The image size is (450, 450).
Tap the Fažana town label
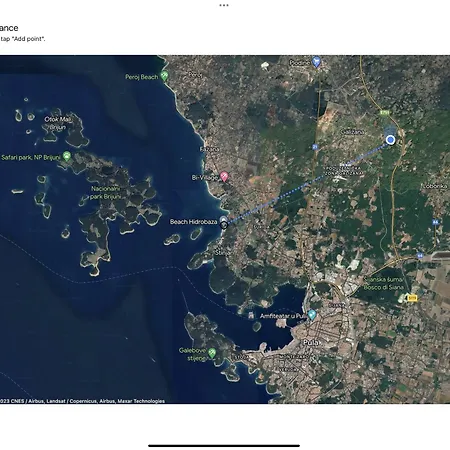click(x=209, y=149)
